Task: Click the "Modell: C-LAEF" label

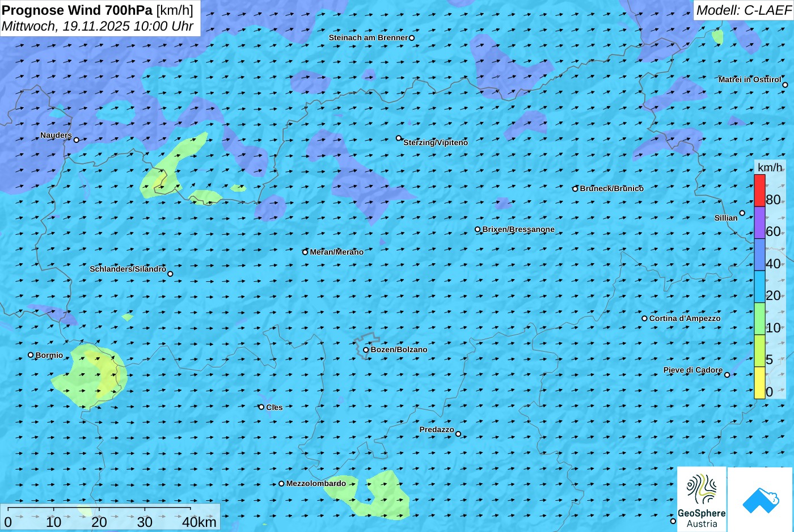Action: click(x=744, y=10)
